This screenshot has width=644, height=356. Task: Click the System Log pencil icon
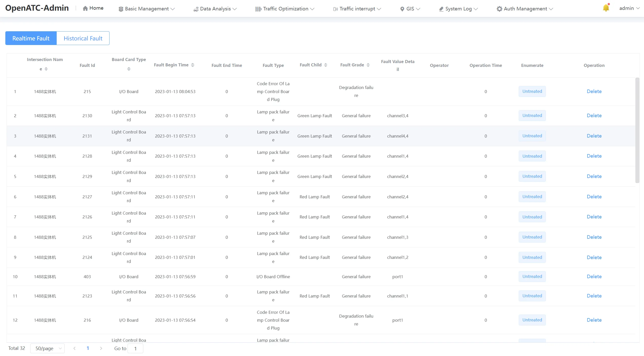441,9
